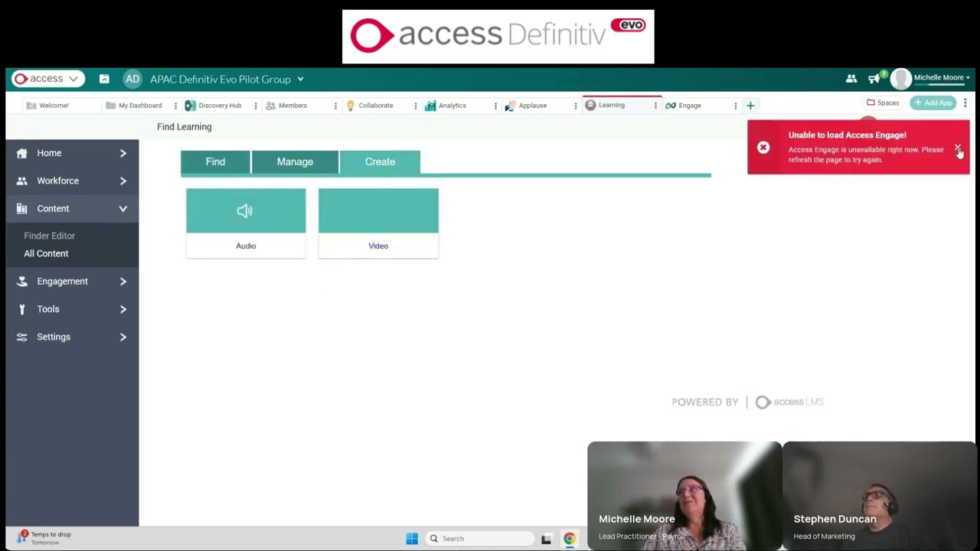Open options menu for Engage tab
This screenshot has width=980, height=551.
pyautogui.click(x=736, y=106)
